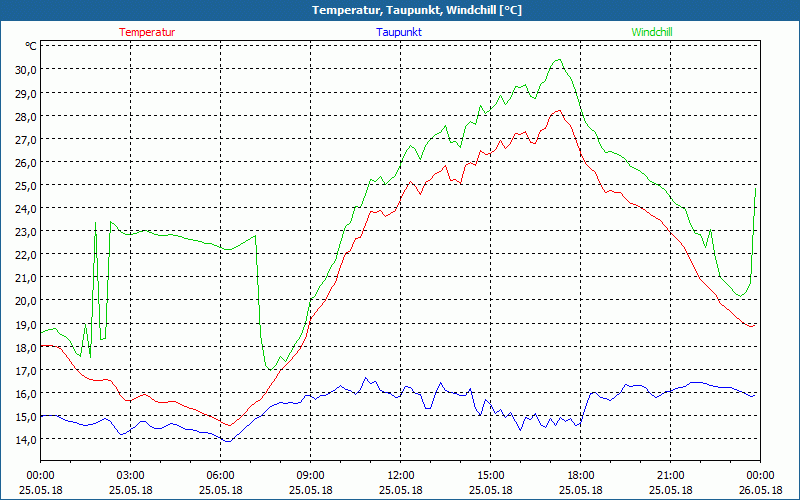The height and width of the screenshot is (500, 800).
Task: Select the 30,0 y-axis value
Action: tap(26, 70)
